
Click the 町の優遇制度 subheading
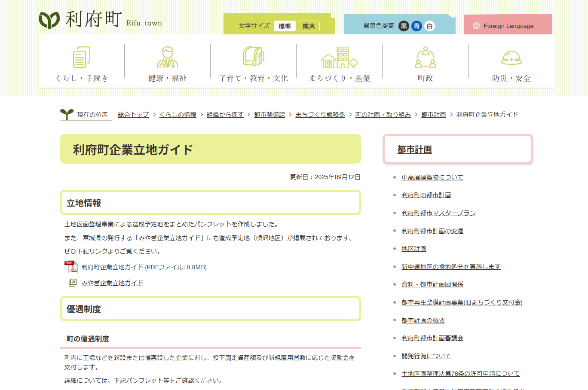(x=88, y=339)
